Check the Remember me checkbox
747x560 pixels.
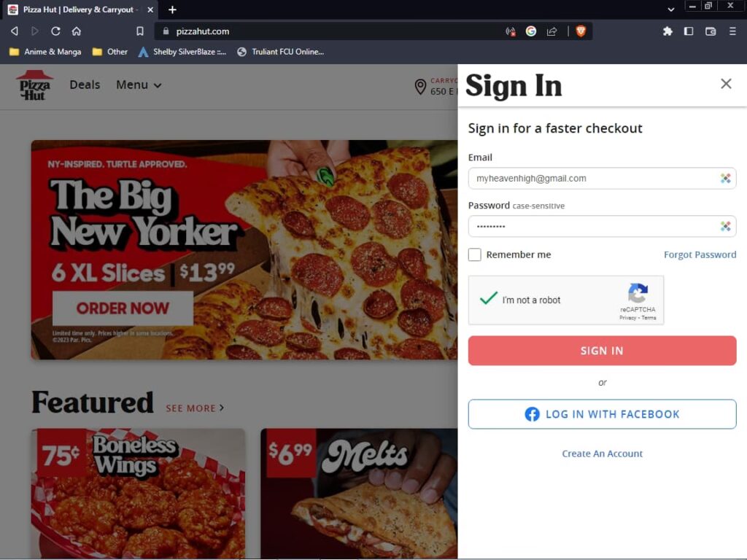[474, 254]
